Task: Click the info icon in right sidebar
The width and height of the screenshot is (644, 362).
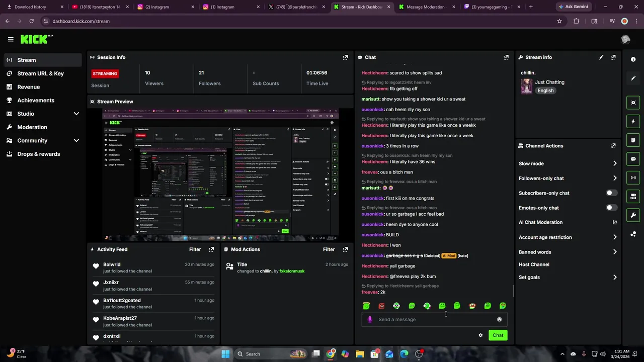Action: tap(633, 59)
